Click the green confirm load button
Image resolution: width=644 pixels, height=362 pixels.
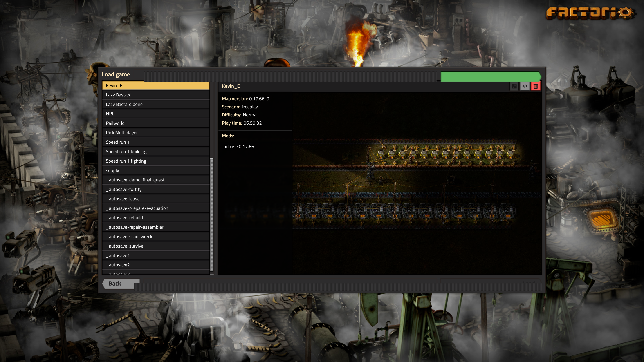click(491, 77)
